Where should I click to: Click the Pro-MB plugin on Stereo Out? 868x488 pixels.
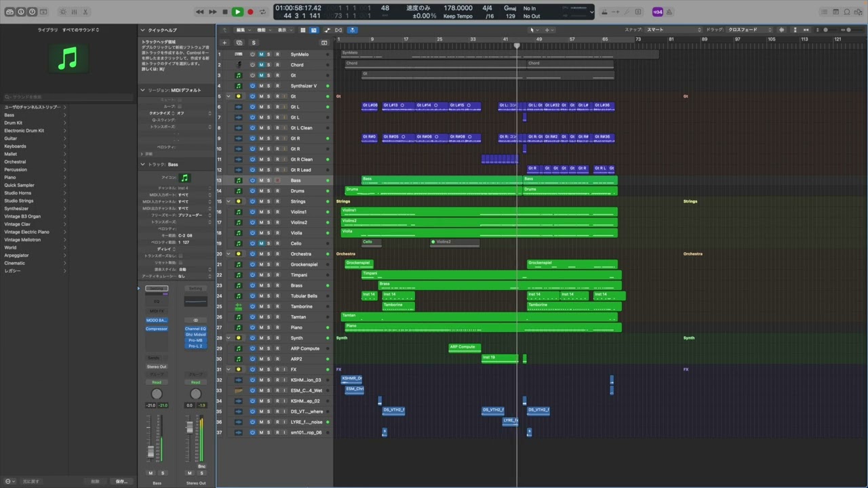click(x=196, y=340)
